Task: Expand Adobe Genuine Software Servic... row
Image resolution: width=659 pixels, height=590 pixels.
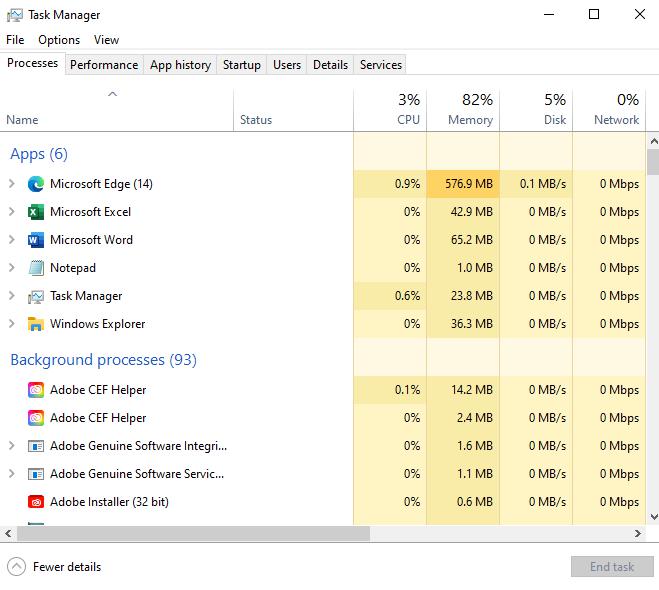Action: (12, 474)
